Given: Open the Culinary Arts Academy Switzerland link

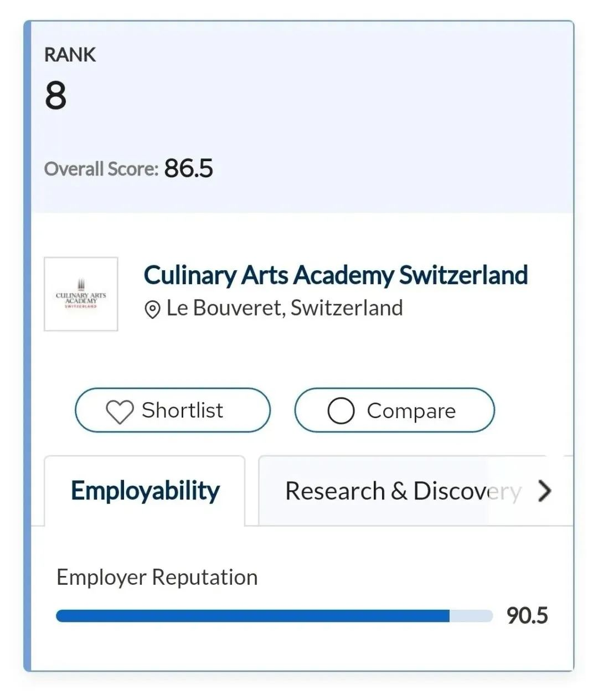Looking at the screenshot, I should click(x=336, y=275).
